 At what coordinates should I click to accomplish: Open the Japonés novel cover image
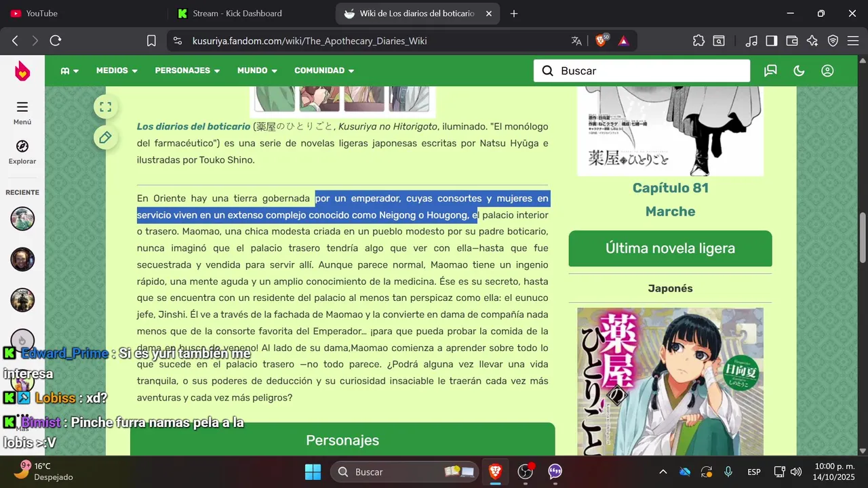pos(670,381)
